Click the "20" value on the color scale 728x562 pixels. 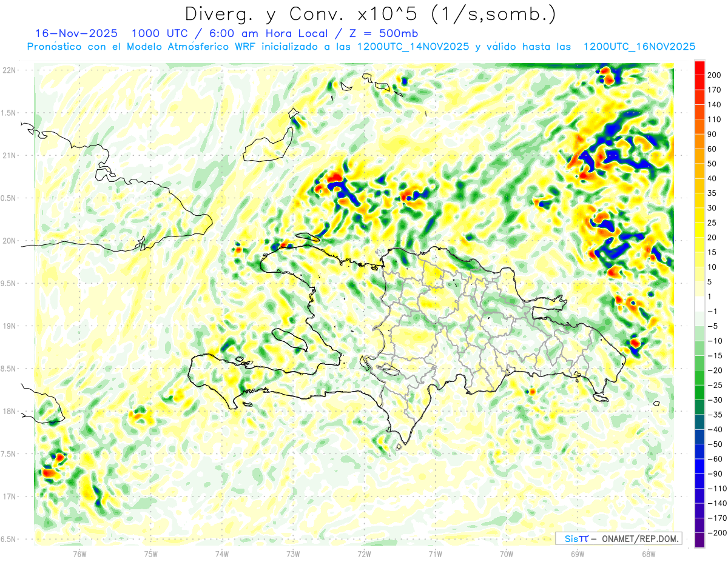pos(713,238)
